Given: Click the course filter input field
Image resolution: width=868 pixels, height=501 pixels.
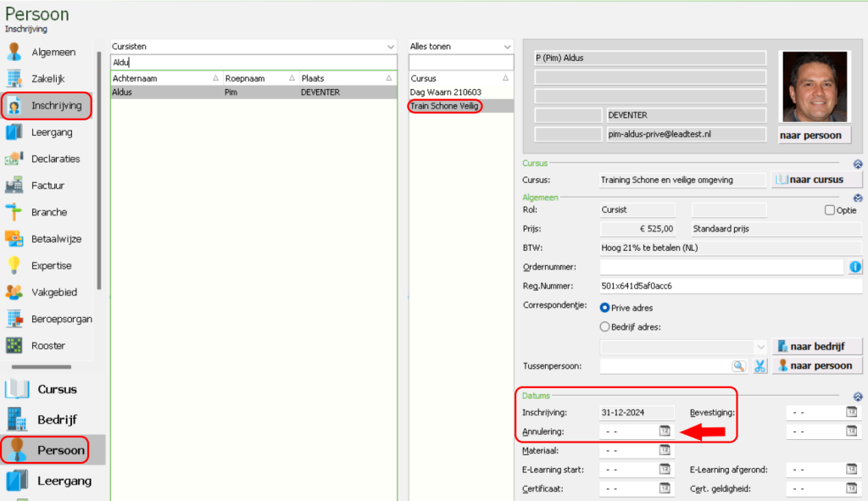Looking at the screenshot, I should (x=460, y=63).
